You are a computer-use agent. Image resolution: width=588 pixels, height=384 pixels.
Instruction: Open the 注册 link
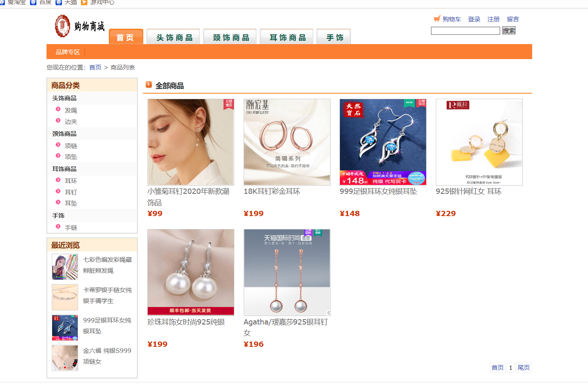pyautogui.click(x=493, y=19)
